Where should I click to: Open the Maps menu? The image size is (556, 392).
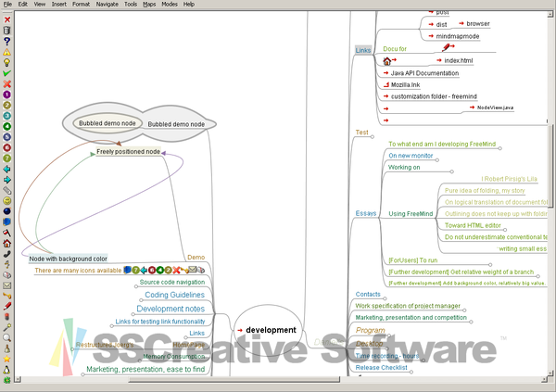pos(149,5)
